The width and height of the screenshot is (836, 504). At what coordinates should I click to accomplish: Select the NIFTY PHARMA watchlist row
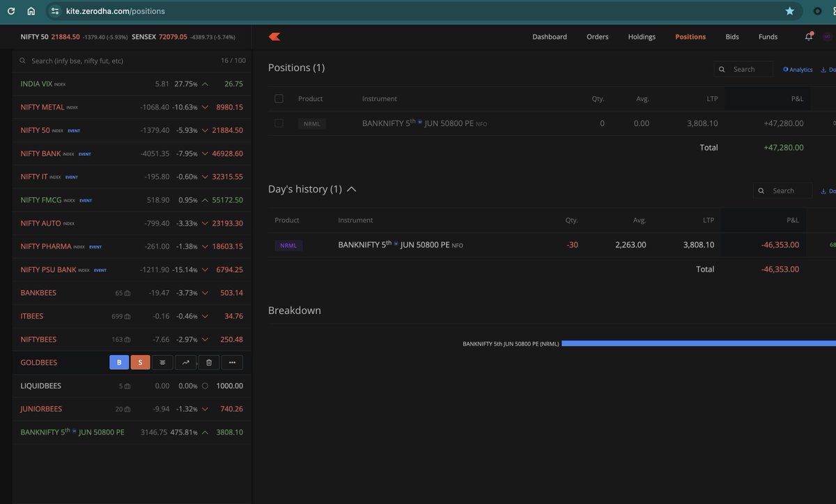pyautogui.click(x=132, y=246)
